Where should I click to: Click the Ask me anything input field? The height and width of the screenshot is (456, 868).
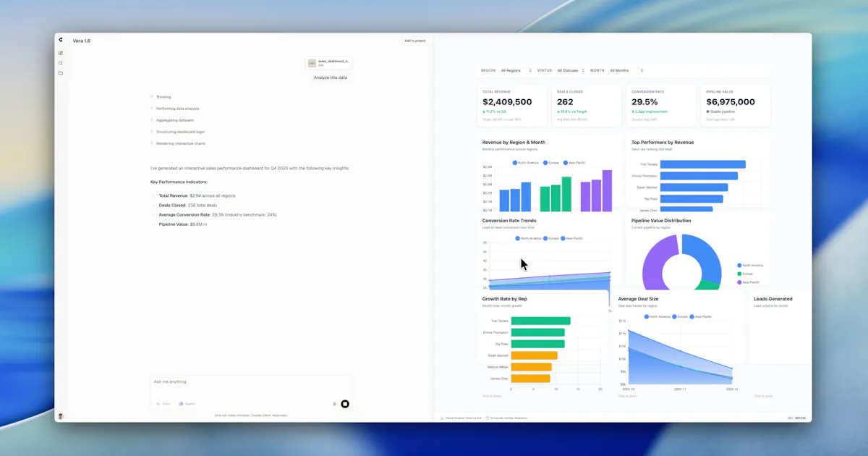pos(250,381)
